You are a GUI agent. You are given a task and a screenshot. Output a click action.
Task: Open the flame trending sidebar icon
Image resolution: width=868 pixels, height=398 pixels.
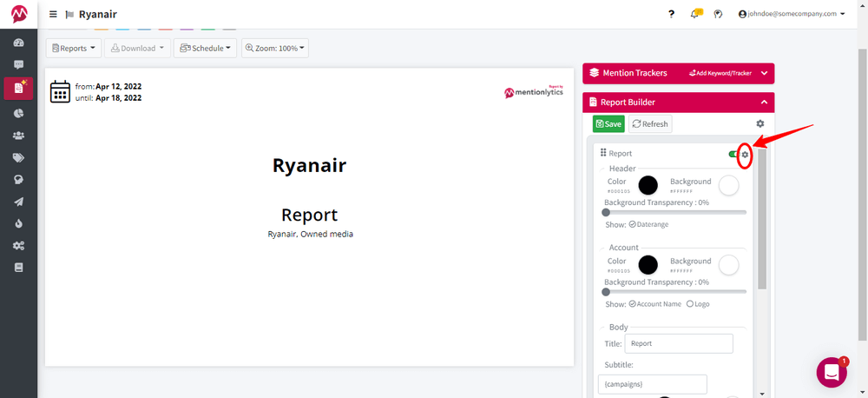point(19,224)
